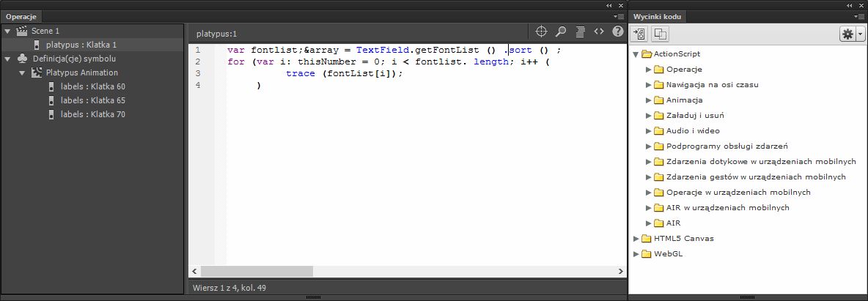Click the Format Code icon
The image size is (868, 301).
pos(580,31)
